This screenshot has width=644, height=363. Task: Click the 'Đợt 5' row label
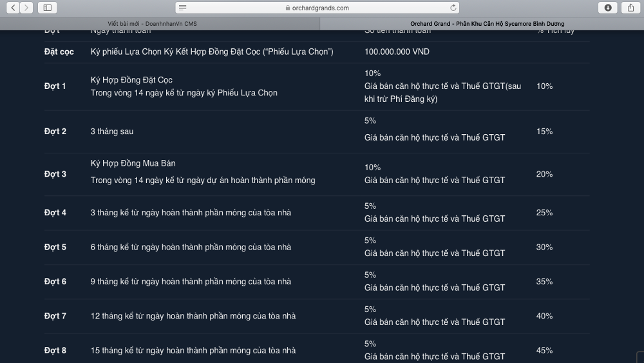tap(55, 247)
